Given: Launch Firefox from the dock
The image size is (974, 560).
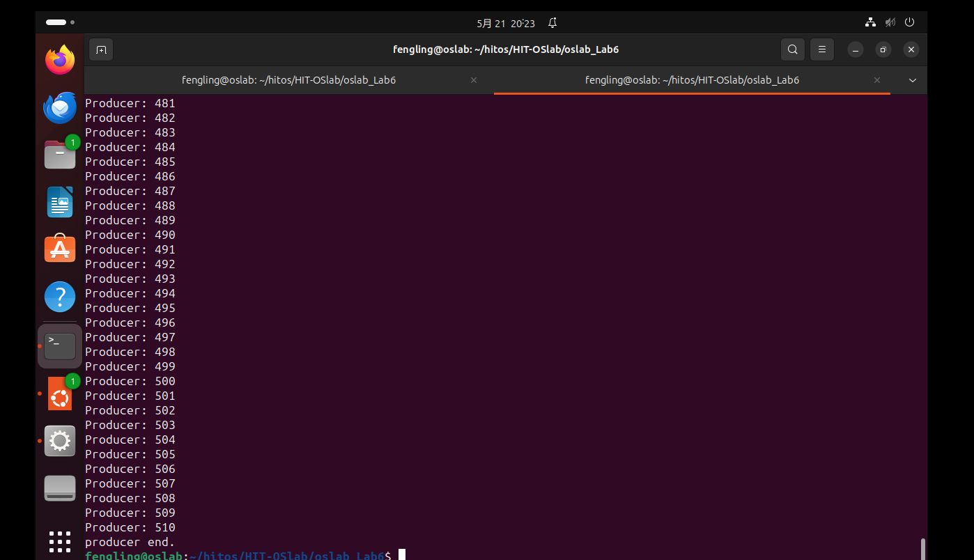Looking at the screenshot, I should click(60, 60).
